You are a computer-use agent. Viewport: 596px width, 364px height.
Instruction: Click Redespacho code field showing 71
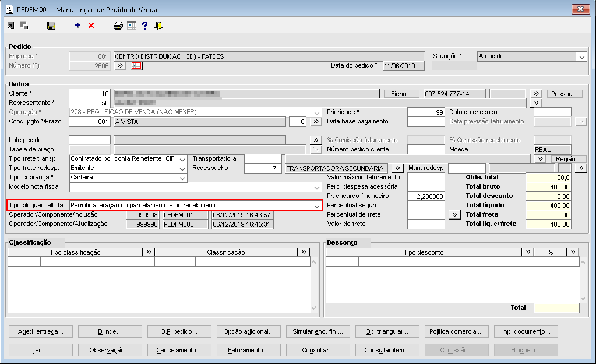(263, 168)
